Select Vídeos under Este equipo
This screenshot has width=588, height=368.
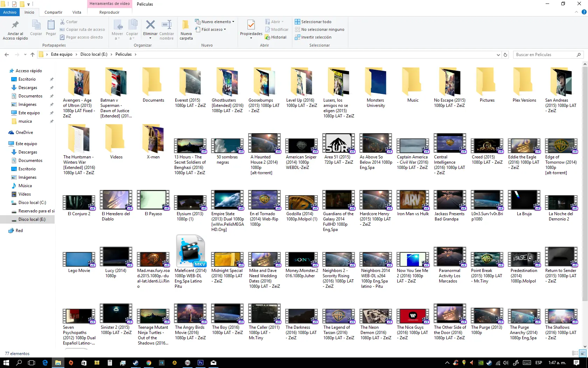coord(24,194)
